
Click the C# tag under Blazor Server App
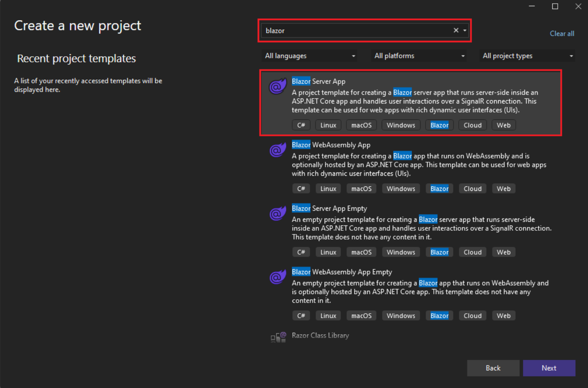(301, 125)
